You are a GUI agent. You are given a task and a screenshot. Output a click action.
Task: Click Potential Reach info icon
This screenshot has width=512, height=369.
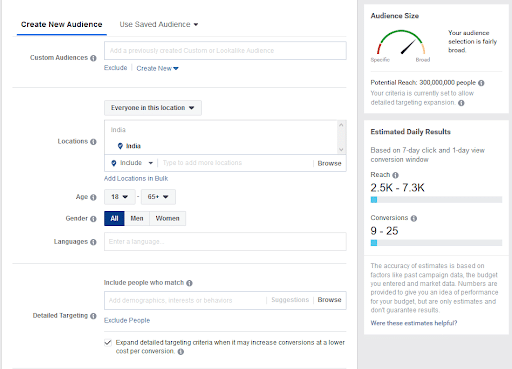(481, 83)
